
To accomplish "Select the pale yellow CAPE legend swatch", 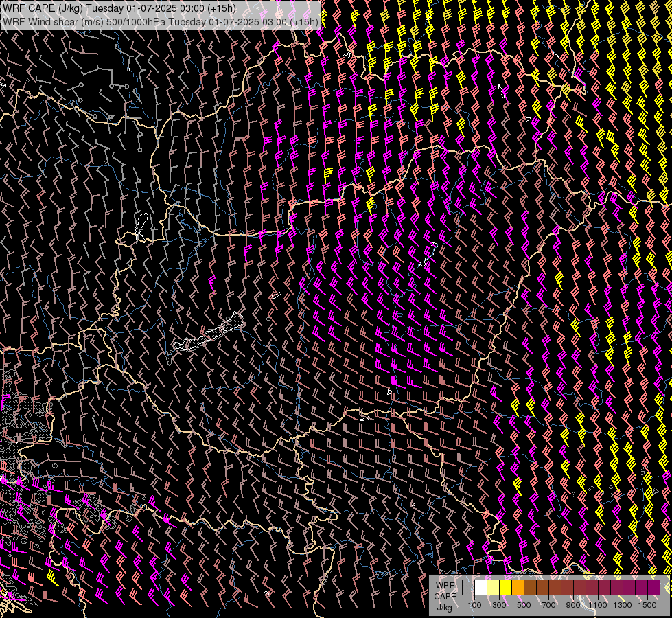I will 493,588.
